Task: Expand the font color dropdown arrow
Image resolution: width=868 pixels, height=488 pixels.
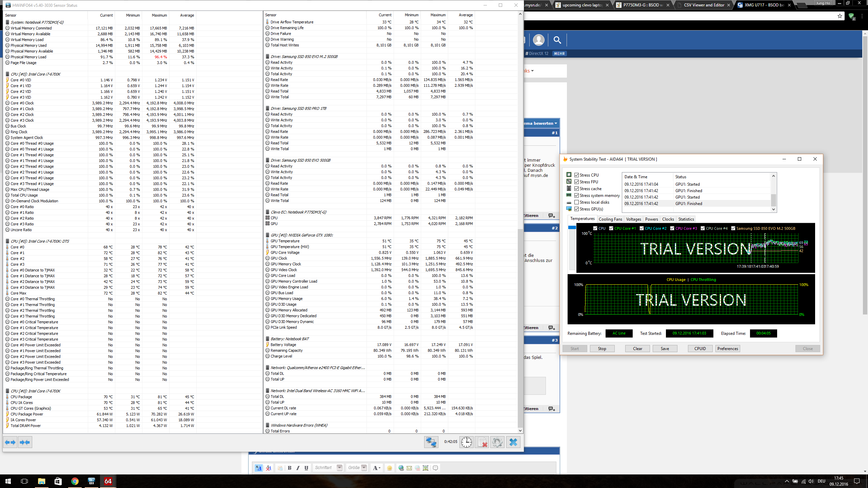Action: tap(379, 468)
